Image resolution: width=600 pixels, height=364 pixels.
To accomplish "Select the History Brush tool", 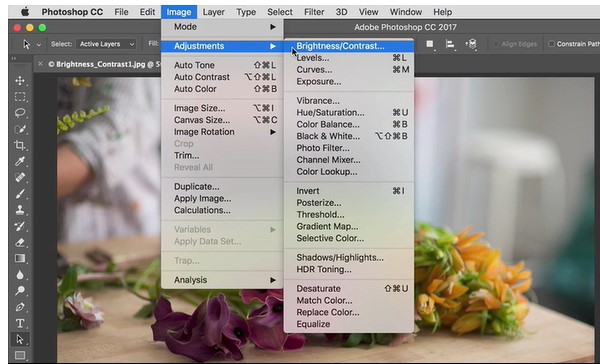I will 20,226.
